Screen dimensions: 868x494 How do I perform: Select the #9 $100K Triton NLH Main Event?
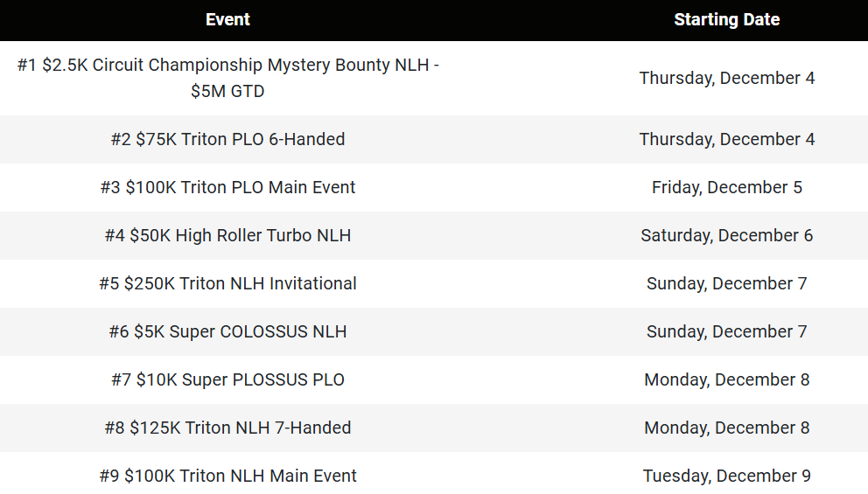click(x=227, y=476)
